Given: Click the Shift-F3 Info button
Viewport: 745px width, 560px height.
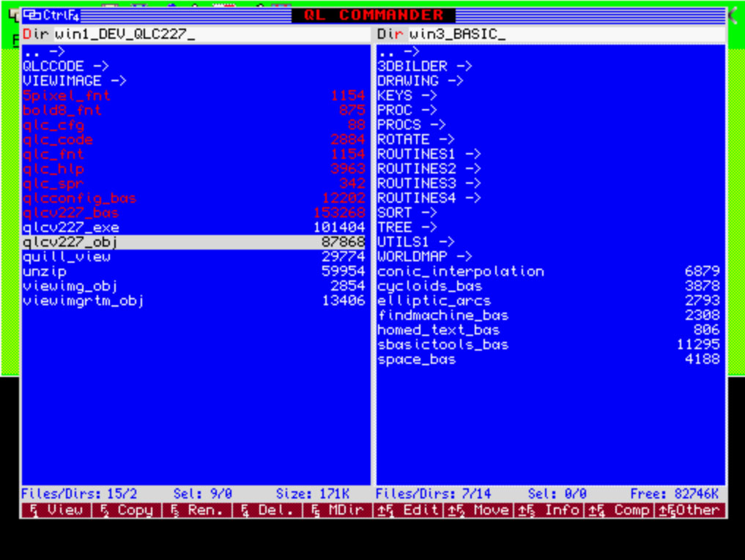Looking at the screenshot, I should 549,509.
